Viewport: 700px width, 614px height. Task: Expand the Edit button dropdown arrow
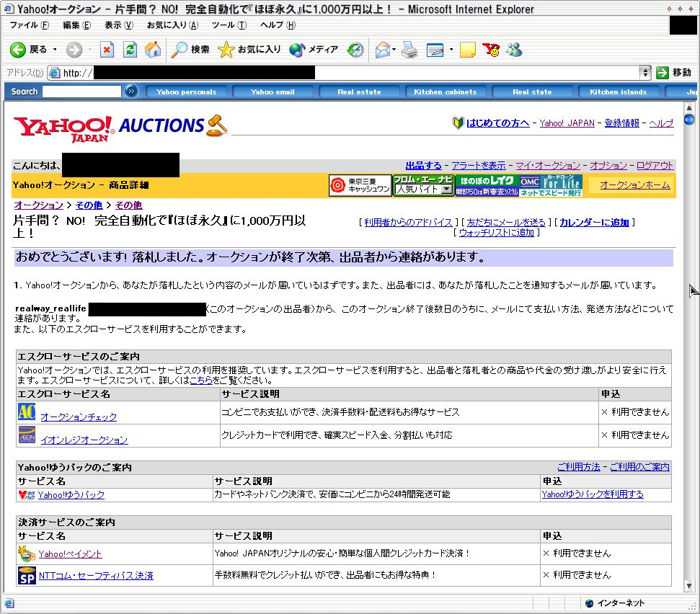click(451, 50)
